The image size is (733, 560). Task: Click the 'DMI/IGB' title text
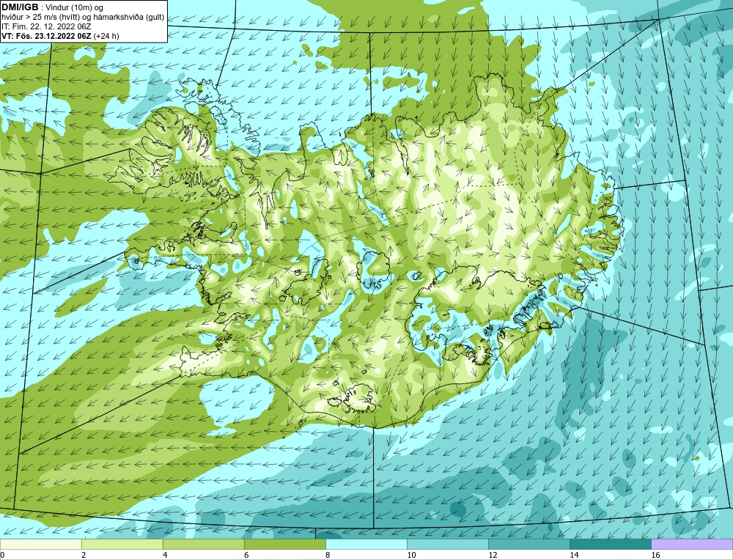20,7
